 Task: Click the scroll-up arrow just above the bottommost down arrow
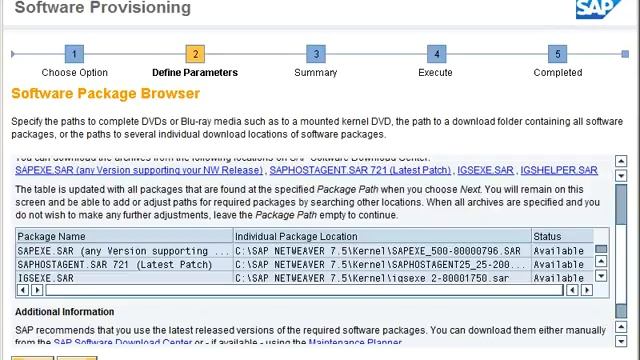pyautogui.click(x=621, y=327)
